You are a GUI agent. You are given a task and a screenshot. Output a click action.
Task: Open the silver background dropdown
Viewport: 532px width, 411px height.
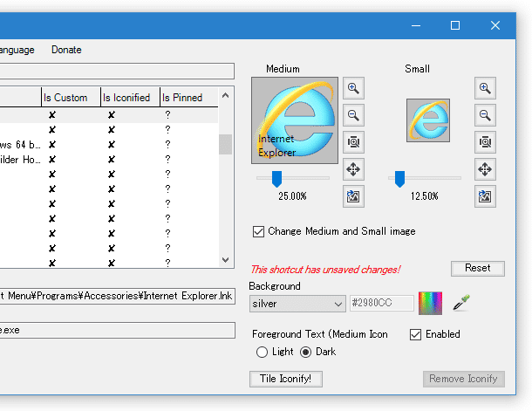[297, 304]
